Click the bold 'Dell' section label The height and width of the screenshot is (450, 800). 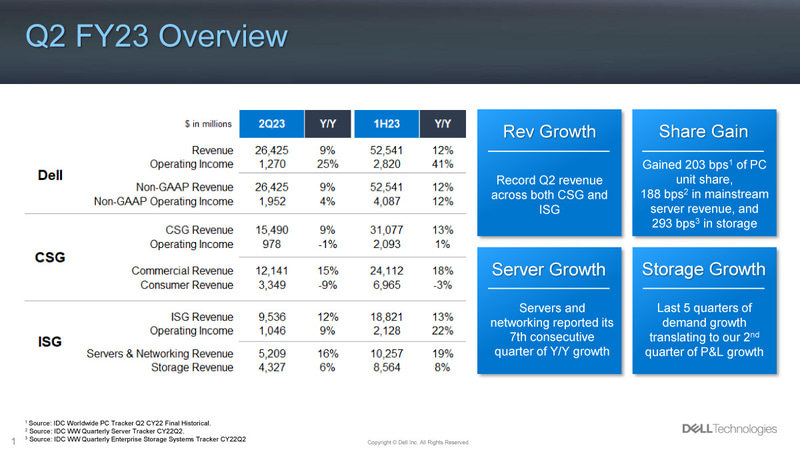pos(50,176)
